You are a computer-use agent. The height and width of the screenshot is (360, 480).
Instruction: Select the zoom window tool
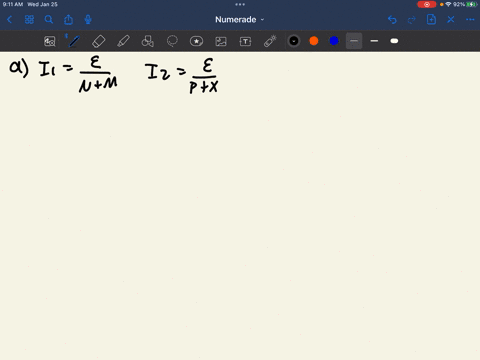(x=50, y=41)
